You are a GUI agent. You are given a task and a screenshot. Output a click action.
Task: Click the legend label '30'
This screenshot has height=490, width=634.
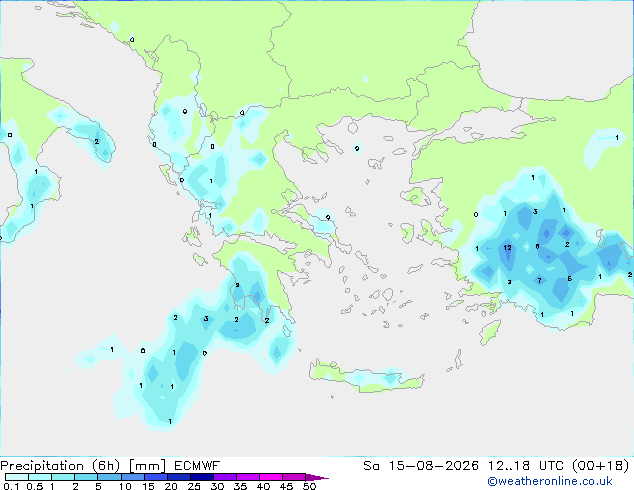tap(217, 486)
